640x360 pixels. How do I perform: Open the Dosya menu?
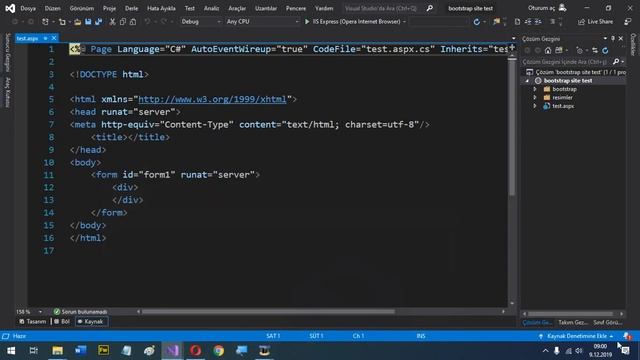[x=28, y=8]
